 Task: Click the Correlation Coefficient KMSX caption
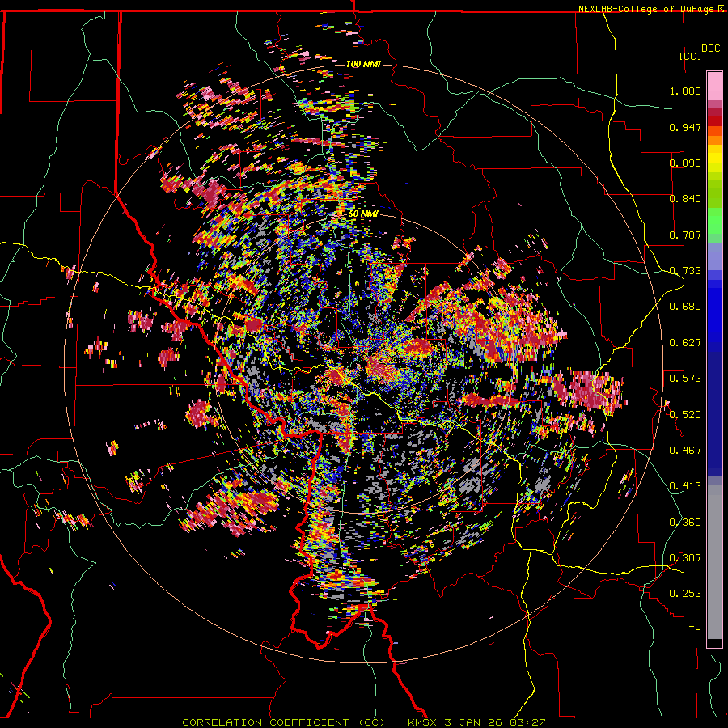pyautogui.click(x=363, y=722)
